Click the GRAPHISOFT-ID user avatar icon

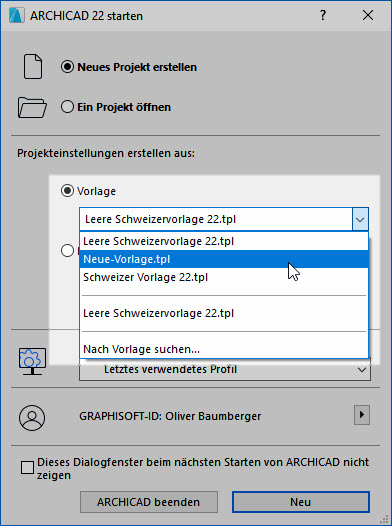coord(32,418)
